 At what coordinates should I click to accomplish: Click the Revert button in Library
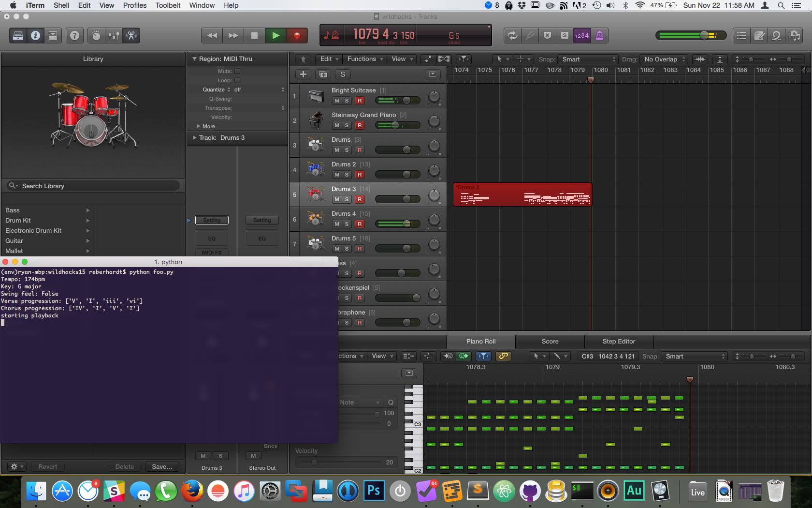(47, 467)
